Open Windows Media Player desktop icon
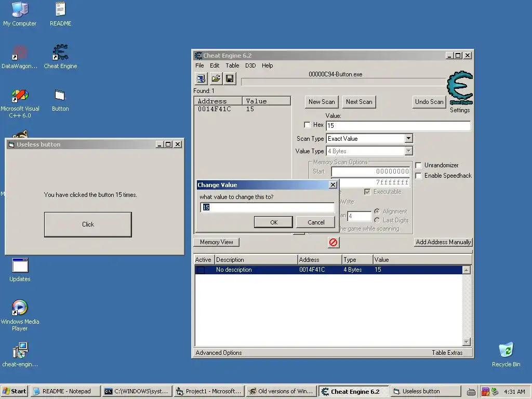Screen dimensions: 532x399 pyautogui.click(x=20, y=315)
